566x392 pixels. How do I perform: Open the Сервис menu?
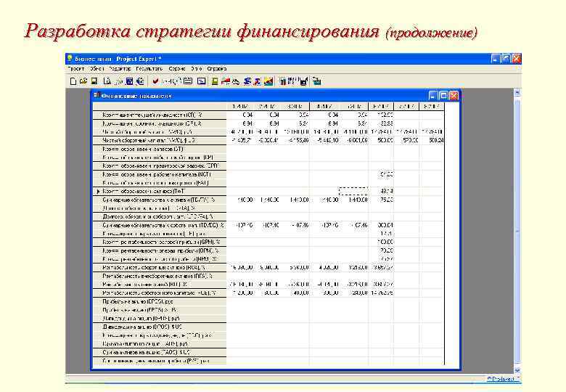[177, 68]
